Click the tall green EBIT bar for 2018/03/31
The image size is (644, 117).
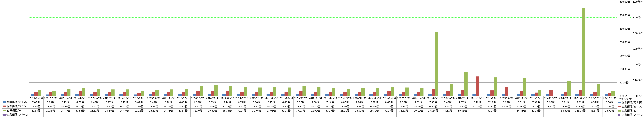tap(437, 64)
